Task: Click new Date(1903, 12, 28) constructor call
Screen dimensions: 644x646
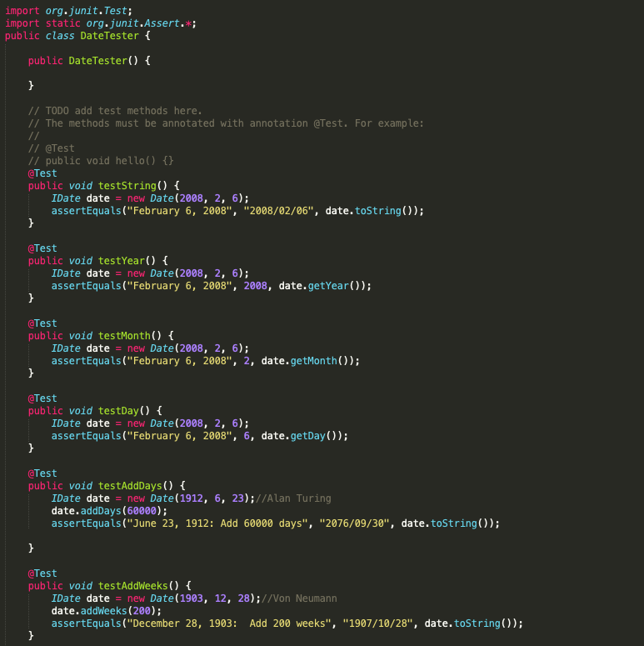Action: [191, 598]
